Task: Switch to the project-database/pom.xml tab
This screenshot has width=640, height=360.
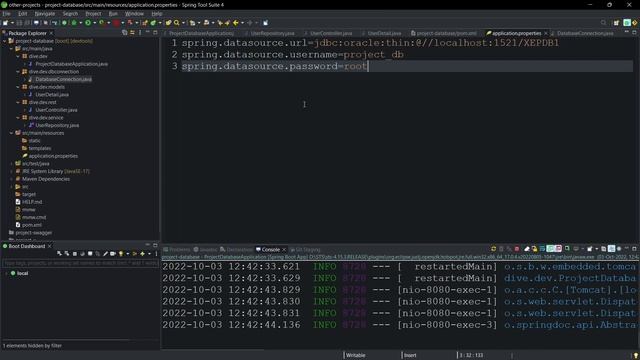Action: 446,33
